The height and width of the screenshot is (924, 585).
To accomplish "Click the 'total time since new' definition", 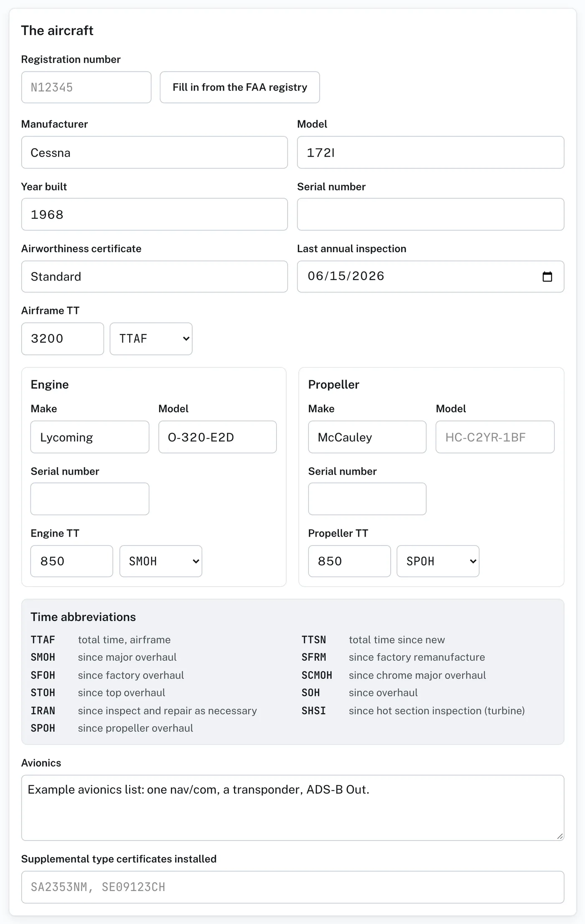I will 397,640.
